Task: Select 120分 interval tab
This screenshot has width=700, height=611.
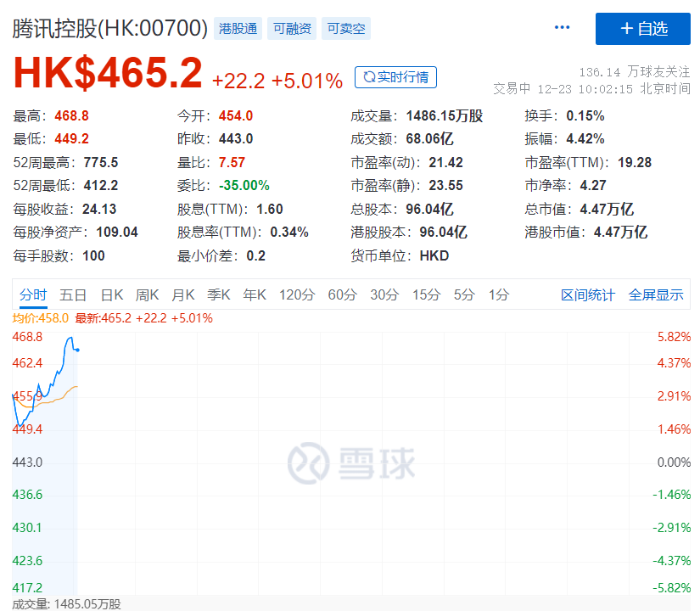Action: (297, 294)
